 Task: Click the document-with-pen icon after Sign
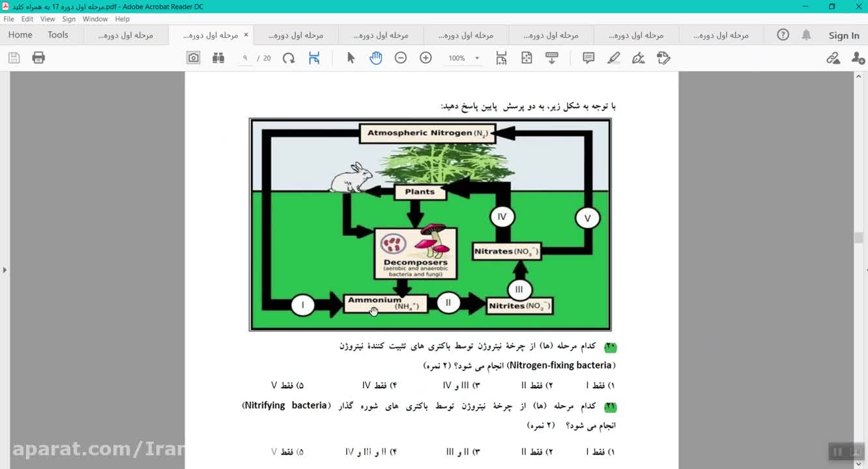663,58
